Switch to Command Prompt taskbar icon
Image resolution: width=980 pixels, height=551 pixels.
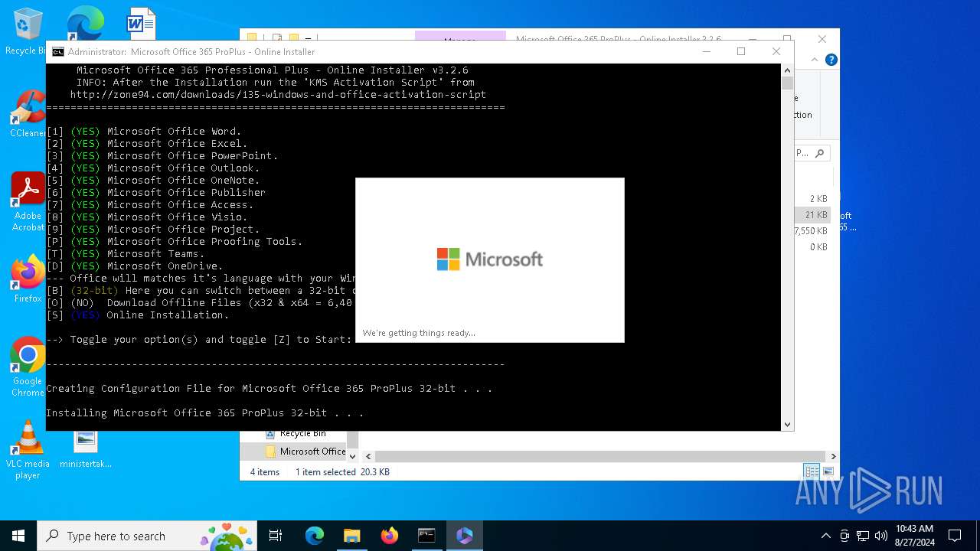[426, 536]
